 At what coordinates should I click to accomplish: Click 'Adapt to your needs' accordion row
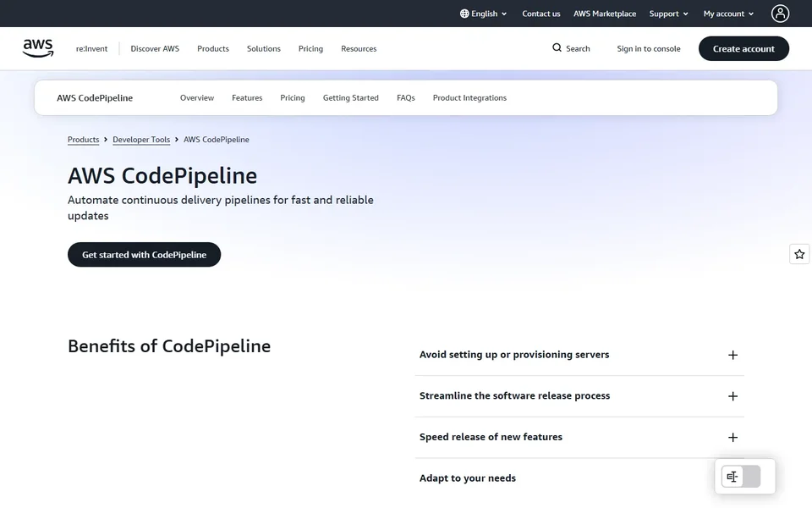[x=579, y=478]
